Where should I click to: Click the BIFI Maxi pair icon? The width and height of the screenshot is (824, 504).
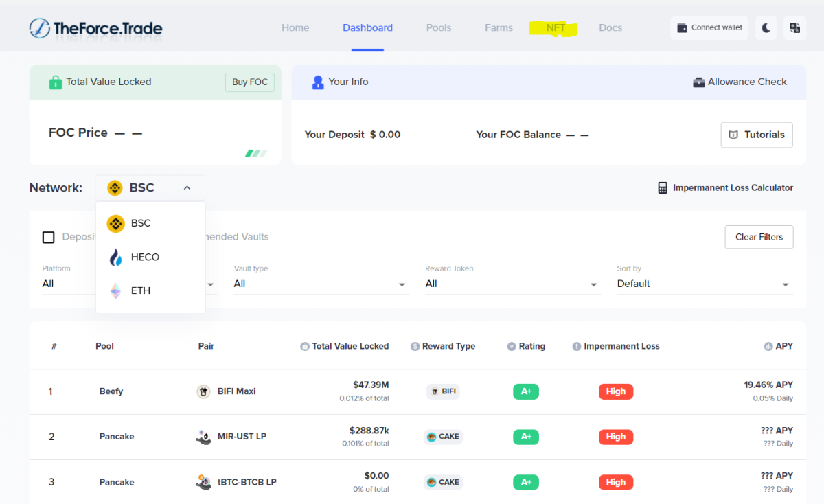(x=203, y=391)
